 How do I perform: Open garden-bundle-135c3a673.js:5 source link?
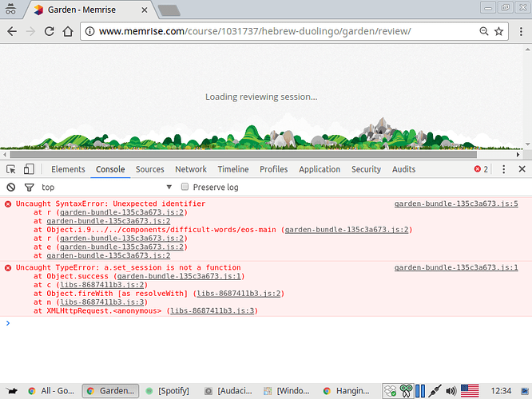pos(456,203)
